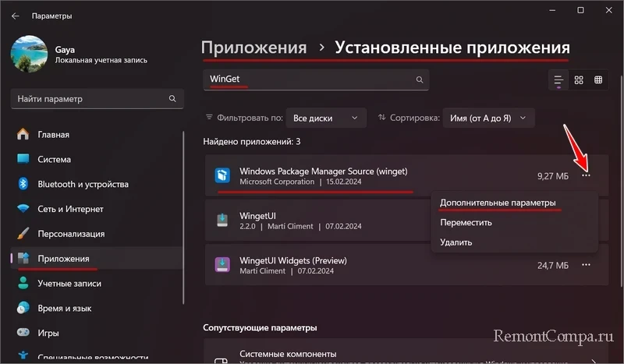
Task: Click the '9,27 МБ' size value
Action: tap(553, 176)
